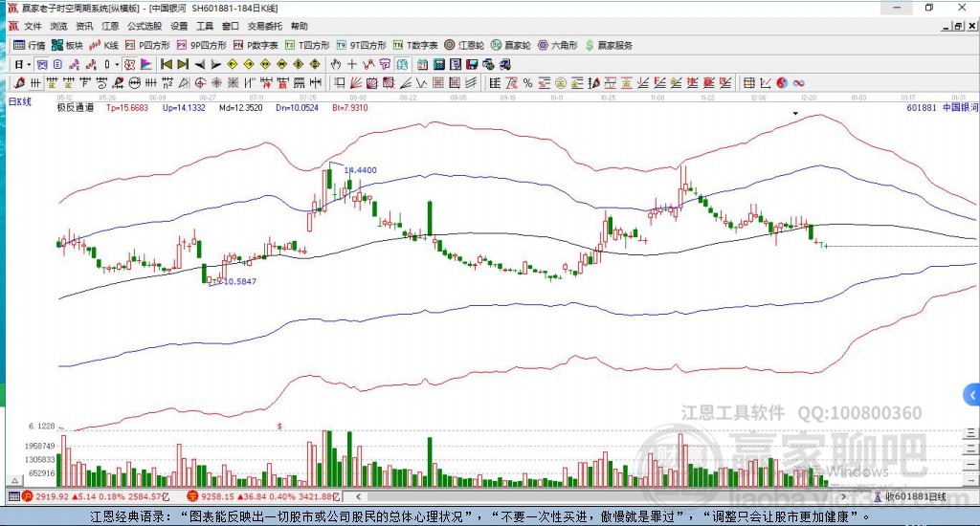Click the document list icon
Image resolution: width=980 pixels, height=526 pixels.
click(57, 64)
